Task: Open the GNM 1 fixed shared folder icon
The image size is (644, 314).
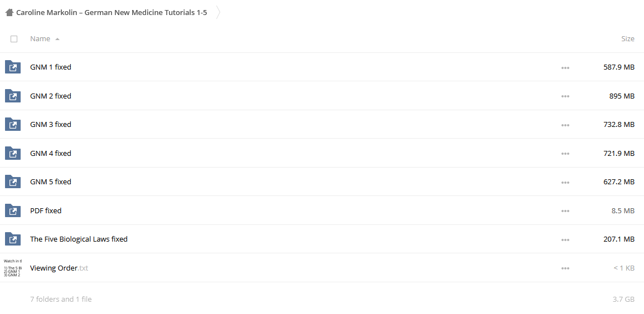Action: (13, 67)
